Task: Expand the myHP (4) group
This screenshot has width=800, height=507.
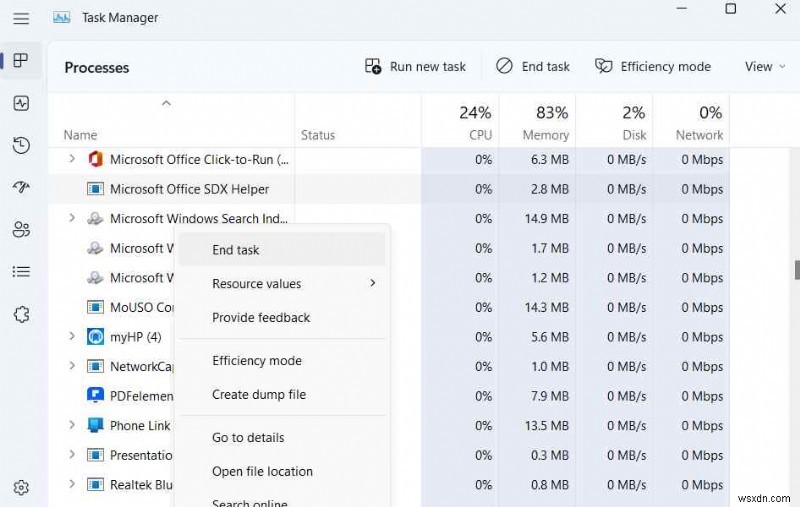Action: (72, 336)
